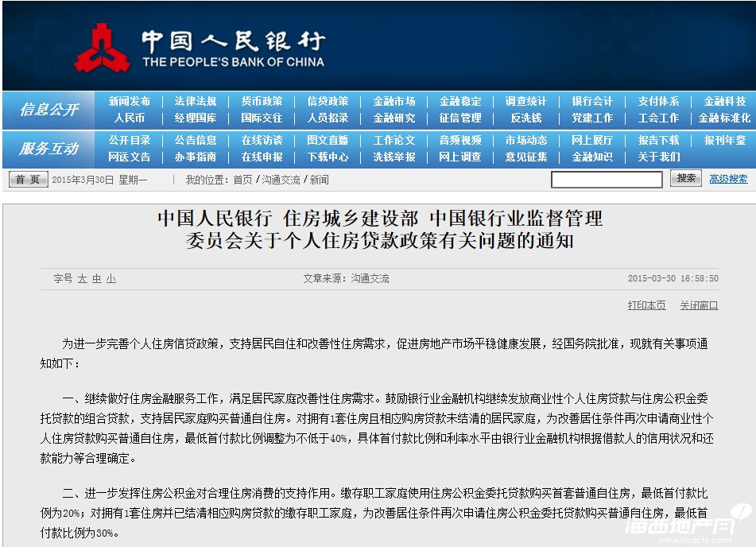
Task: Open the 工会工作 link
Action: tap(658, 118)
